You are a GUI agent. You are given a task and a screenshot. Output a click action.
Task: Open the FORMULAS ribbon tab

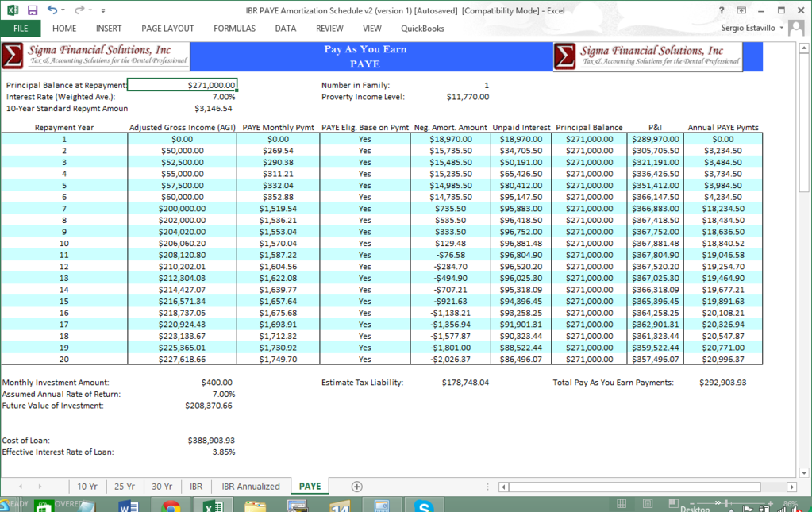click(x=235, y=29)
